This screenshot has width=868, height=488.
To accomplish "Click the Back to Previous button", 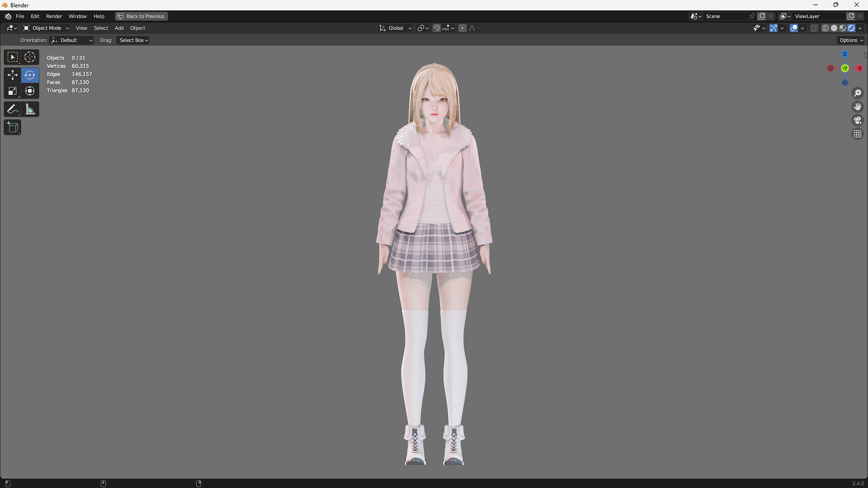I will pyautogui.click(x=141, y=16).
